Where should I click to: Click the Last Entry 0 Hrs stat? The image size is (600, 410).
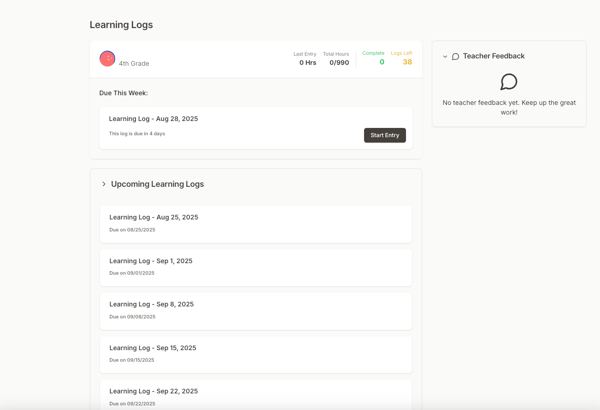click(307, 63)
